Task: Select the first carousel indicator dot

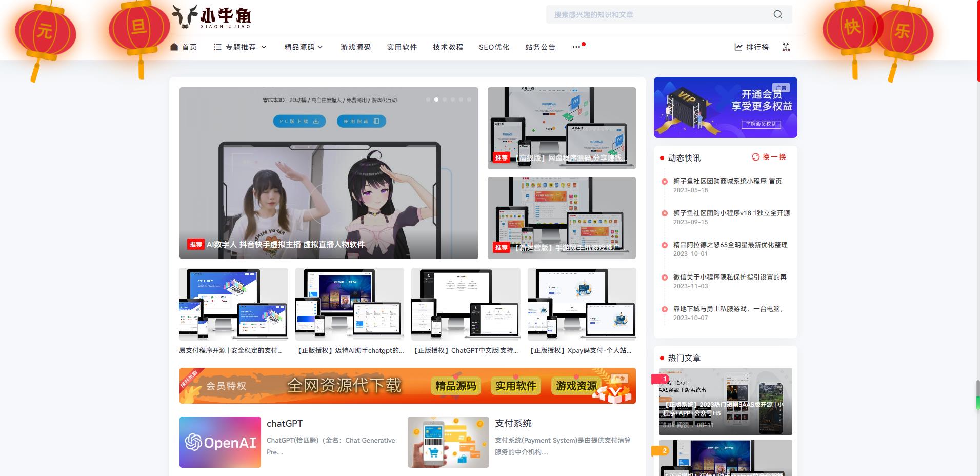Action: 428,100
